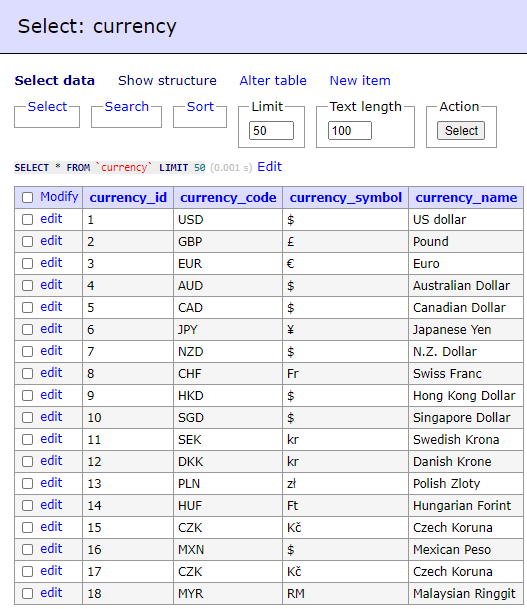Sort by currency_name column header
Image resolution: width=527 pixels, height=609 pixels.
point(466,197)
